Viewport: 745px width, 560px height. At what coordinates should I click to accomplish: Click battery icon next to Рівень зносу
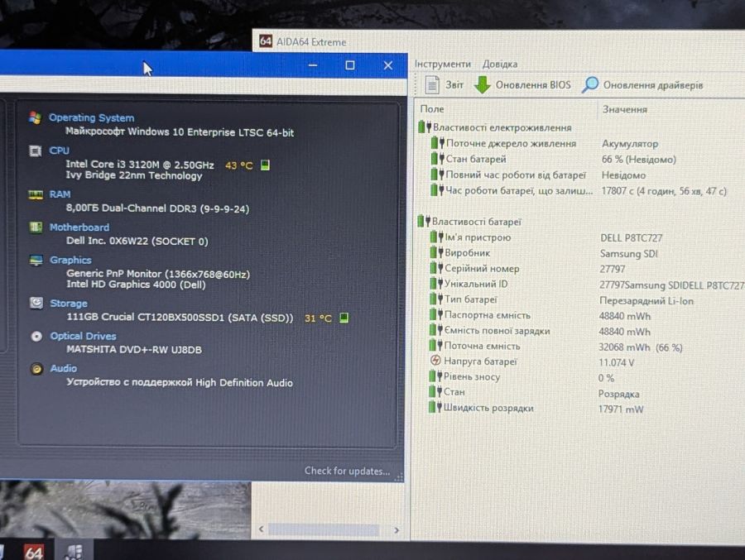435,376
